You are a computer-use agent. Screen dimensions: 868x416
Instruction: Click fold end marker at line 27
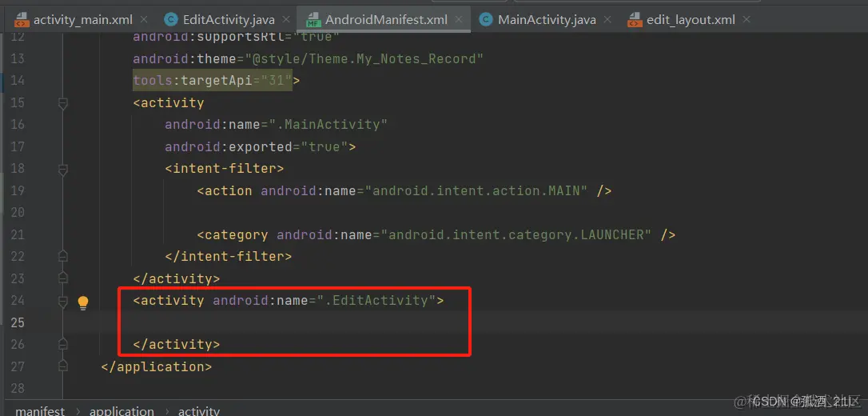click(62, 366)
